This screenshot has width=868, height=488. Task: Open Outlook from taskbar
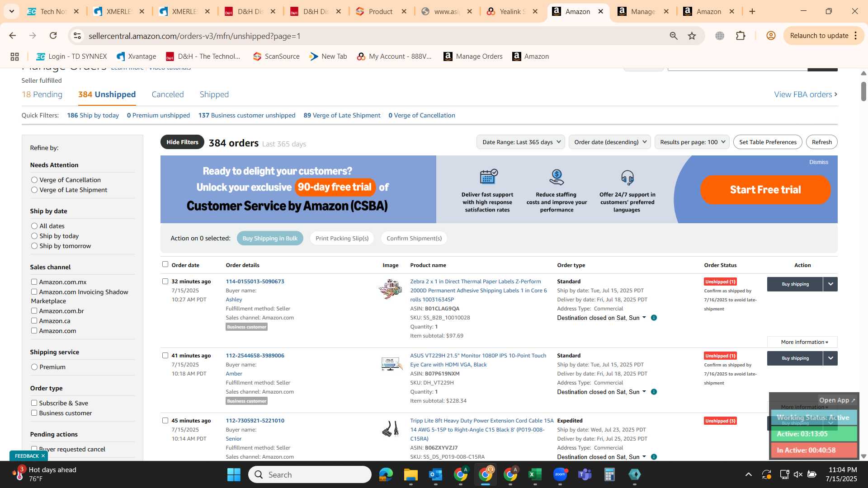435,474
